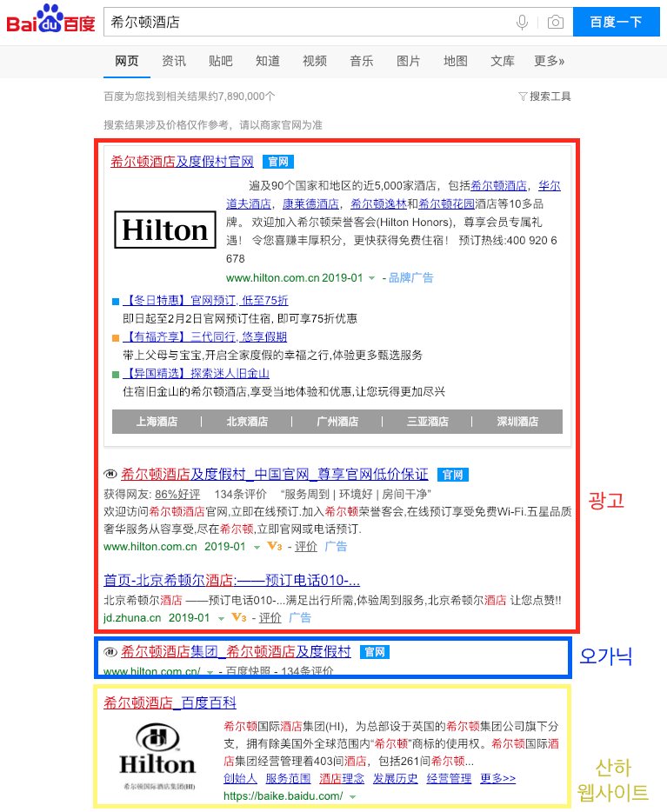Image resolution: width=667 pixels, height=812 pixels.
Task: Open the 酒店理念 baike sub-link
Action: (x=342, y=778)
